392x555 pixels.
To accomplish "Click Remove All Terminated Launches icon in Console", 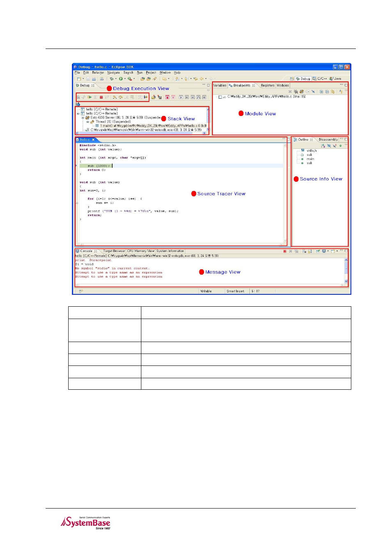I will point(296,251).
